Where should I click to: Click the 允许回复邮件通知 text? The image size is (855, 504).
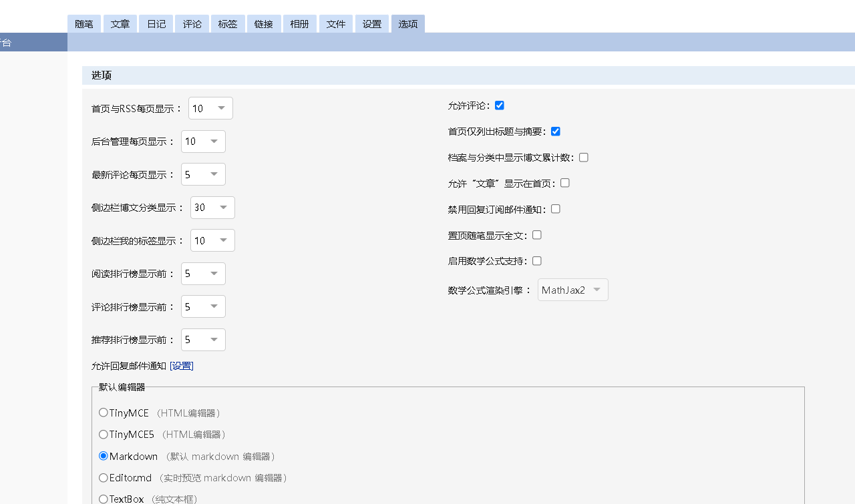[x=129, y=366]
